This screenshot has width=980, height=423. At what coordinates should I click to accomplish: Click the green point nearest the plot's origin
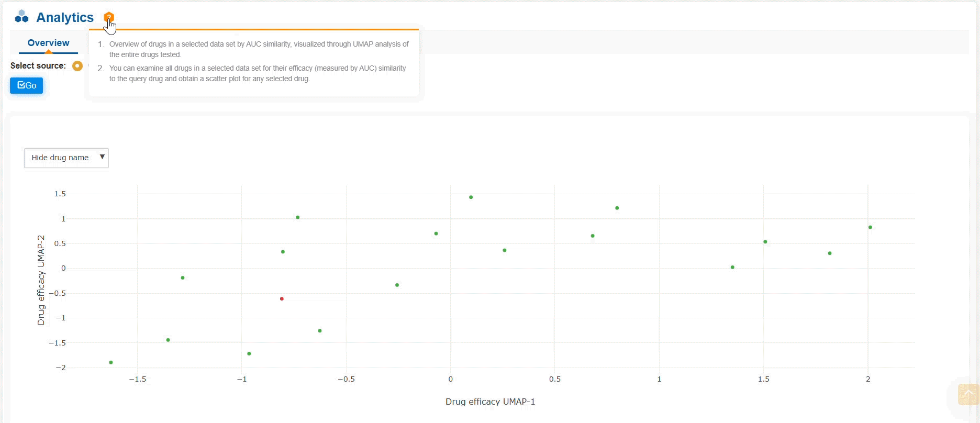(436, 233)
